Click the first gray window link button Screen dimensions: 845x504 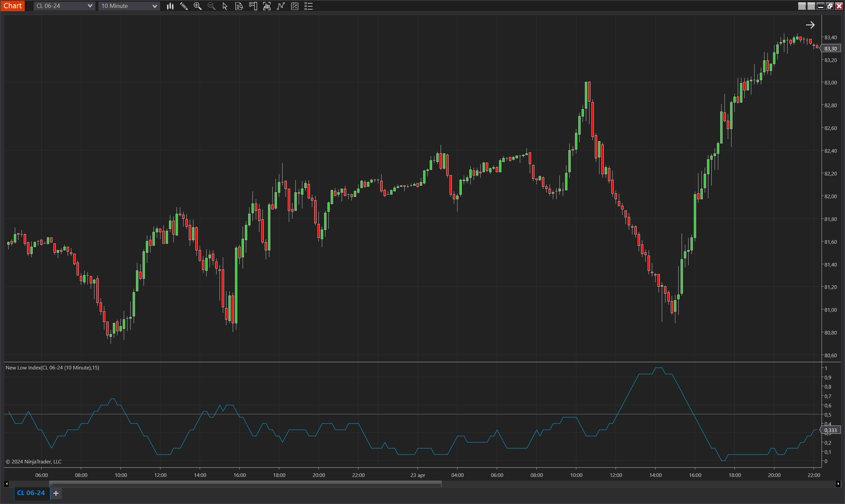[x=802, y=6]
